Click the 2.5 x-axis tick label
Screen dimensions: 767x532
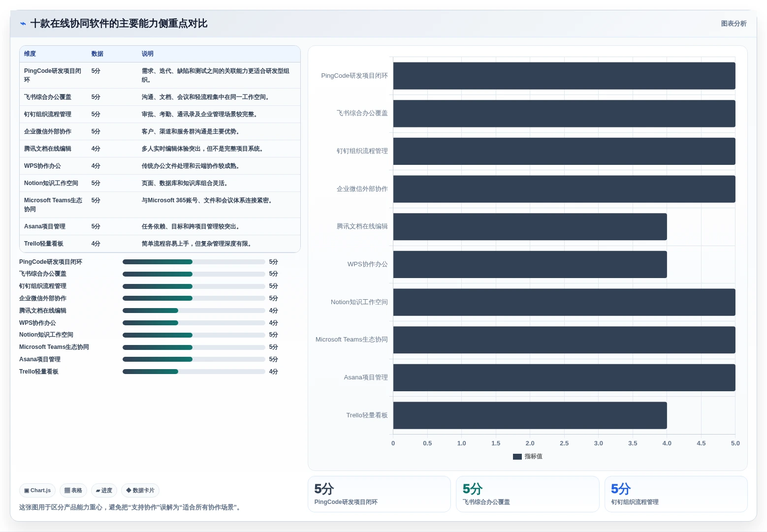pyautogui.click(x=564, y=443)
